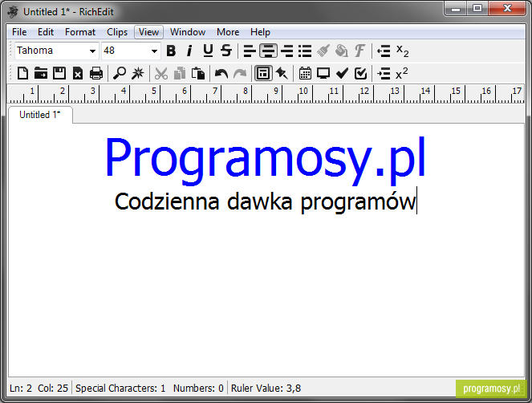Toggle strikethrough formatting
This screenshot has height=403, width=532.
(226, 51)
